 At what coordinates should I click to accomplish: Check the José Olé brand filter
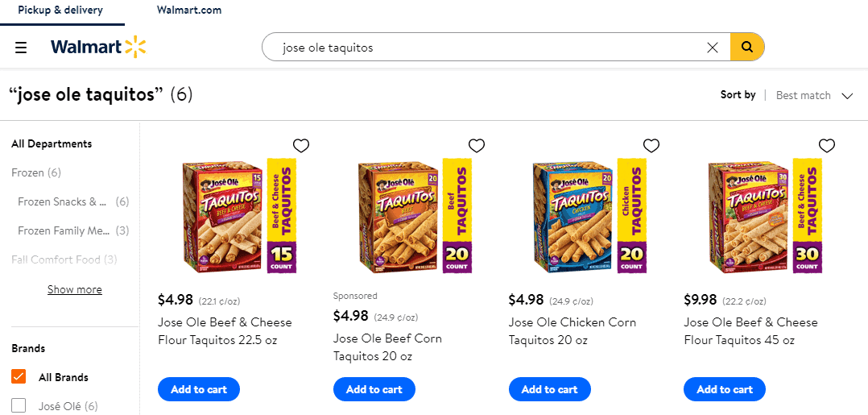coord(19,406)
